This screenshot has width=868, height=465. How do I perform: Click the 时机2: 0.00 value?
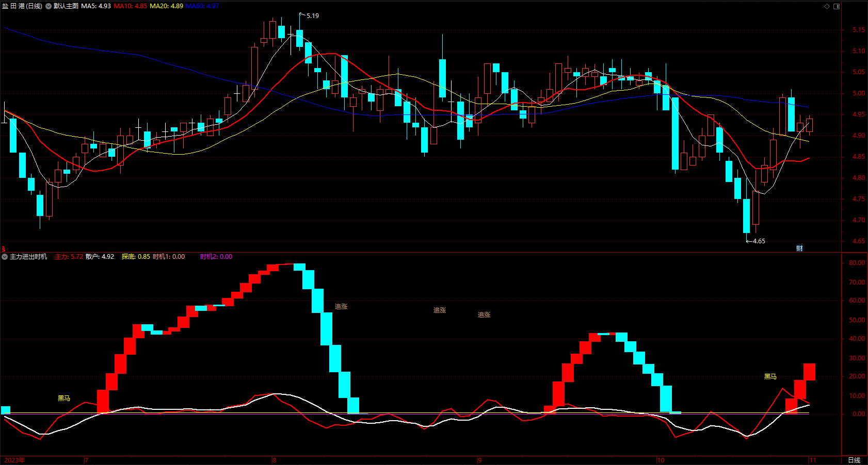click(x=216, y=257)
